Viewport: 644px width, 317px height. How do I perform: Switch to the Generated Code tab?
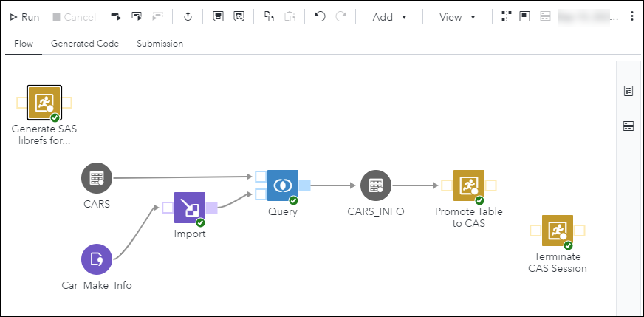pyautogui.click(x=85, y=44)
